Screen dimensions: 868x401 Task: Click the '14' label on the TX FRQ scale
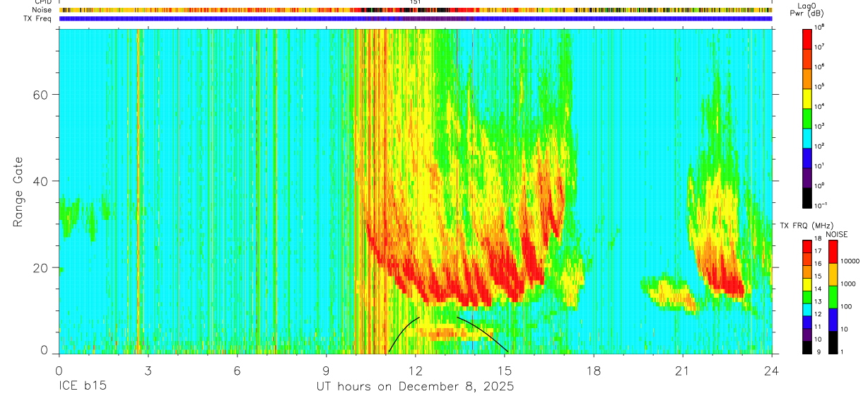819,290
